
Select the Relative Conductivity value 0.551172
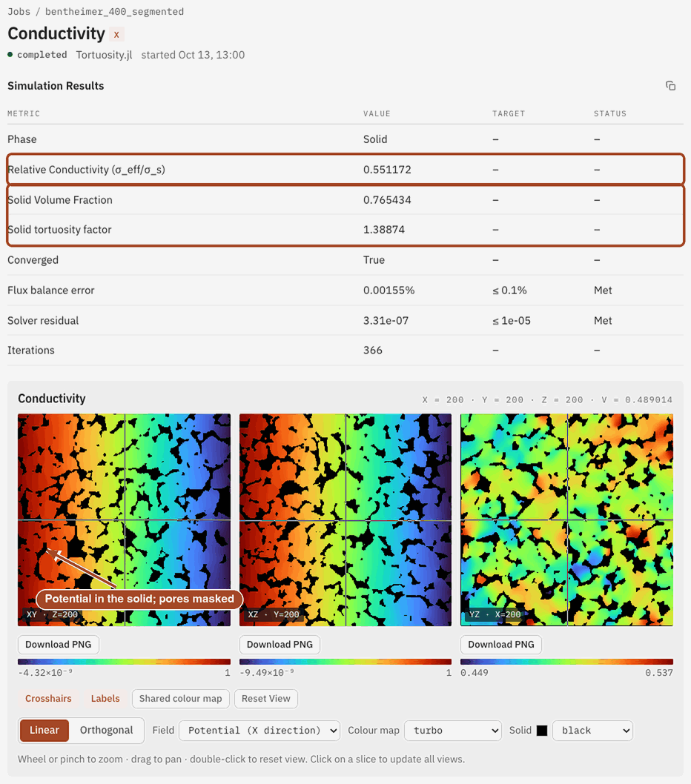(387, 170)
